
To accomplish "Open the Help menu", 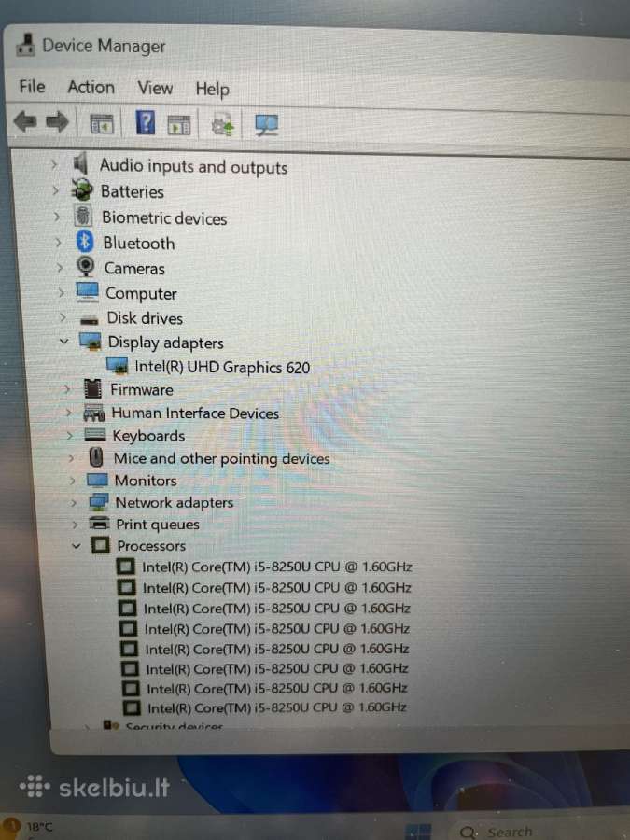I will coord(212,90).
